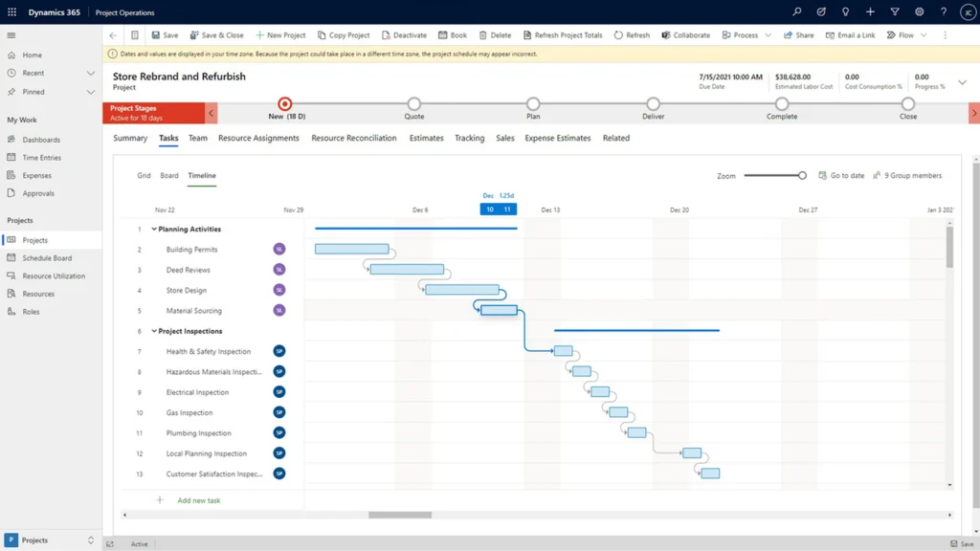Image resolution: width=980 pixels, height=551 pixels.
Task: Switch to the Board view tab
Action: [x=169, y=176]
